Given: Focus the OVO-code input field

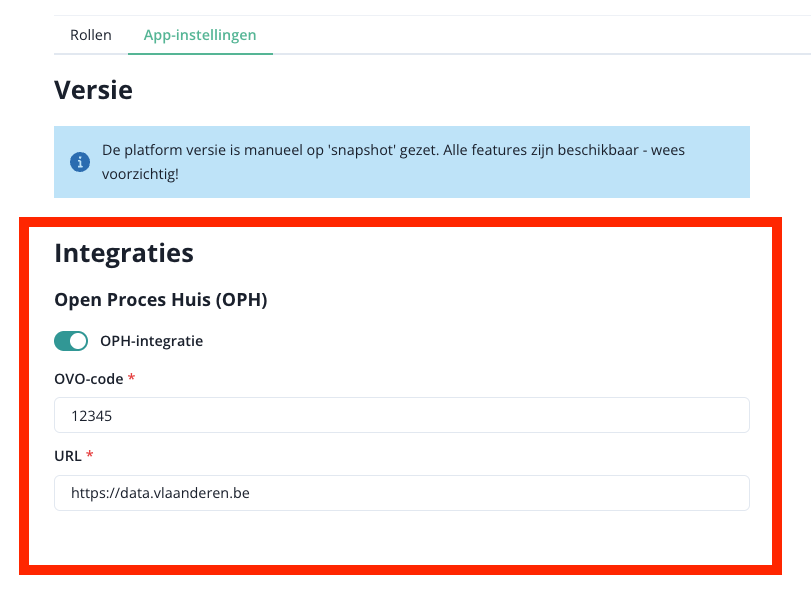Looking at the screenshot, I should (401, 415).
